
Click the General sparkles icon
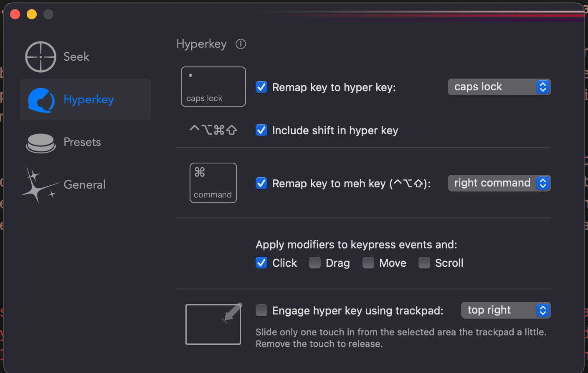[x=39, y=185]
